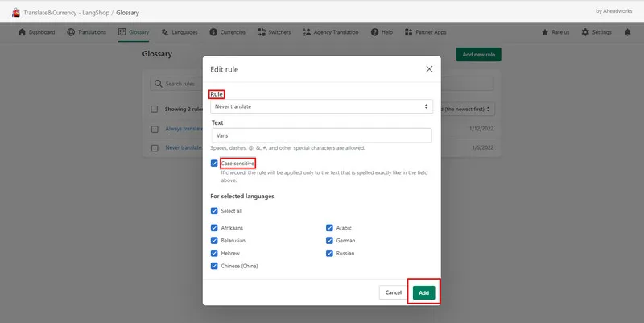The height and width of the screenshot is (323, 644).
Task: Click the date 1/12/2022
Action: 481,129
